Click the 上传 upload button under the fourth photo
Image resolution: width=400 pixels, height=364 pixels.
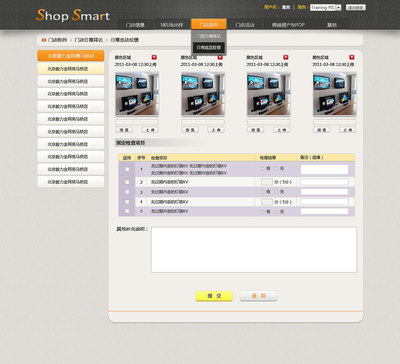coord(347,130)
